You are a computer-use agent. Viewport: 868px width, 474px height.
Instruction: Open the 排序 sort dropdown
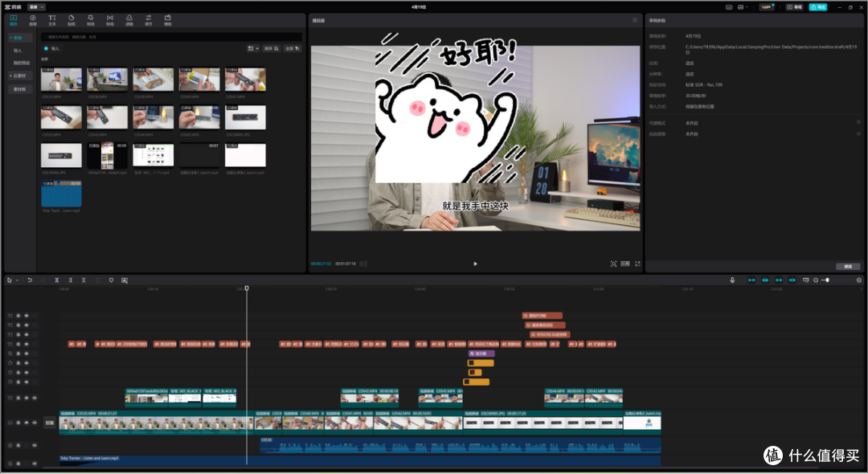pos(272,49)
